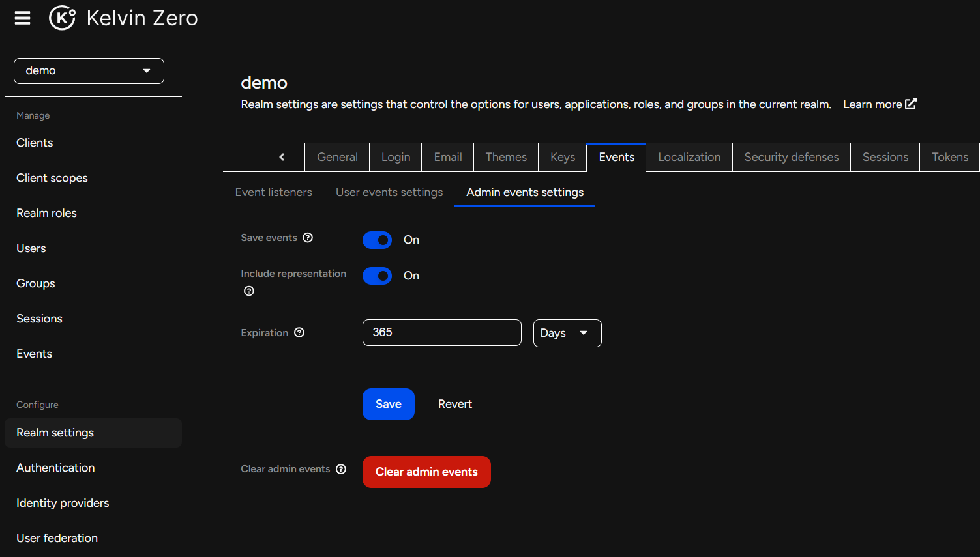Screen dimensions: 980x557
Task: Click the Expiration value field
Action: tap(441, 332)
